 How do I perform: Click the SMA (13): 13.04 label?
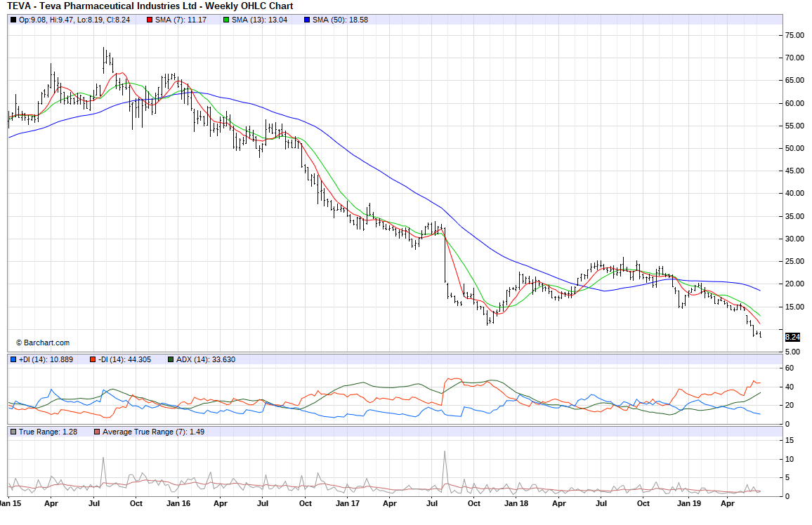tap(259, 20)
